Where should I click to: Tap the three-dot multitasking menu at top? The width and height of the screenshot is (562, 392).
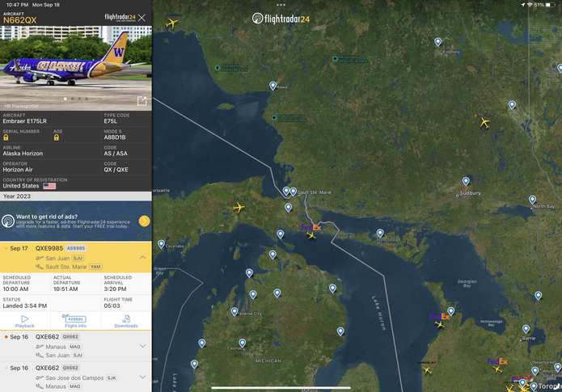281,5
